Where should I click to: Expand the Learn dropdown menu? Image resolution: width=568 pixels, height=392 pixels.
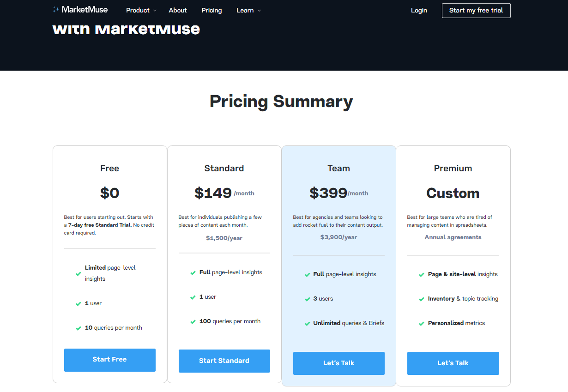pos(245,10)
